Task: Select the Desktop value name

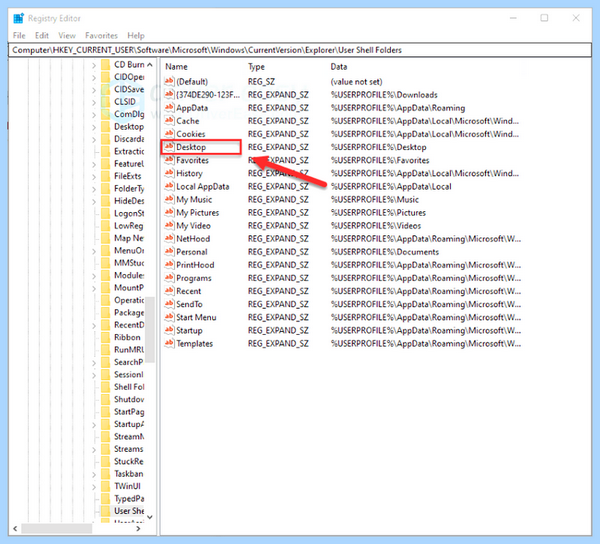Action: point(191,147)
